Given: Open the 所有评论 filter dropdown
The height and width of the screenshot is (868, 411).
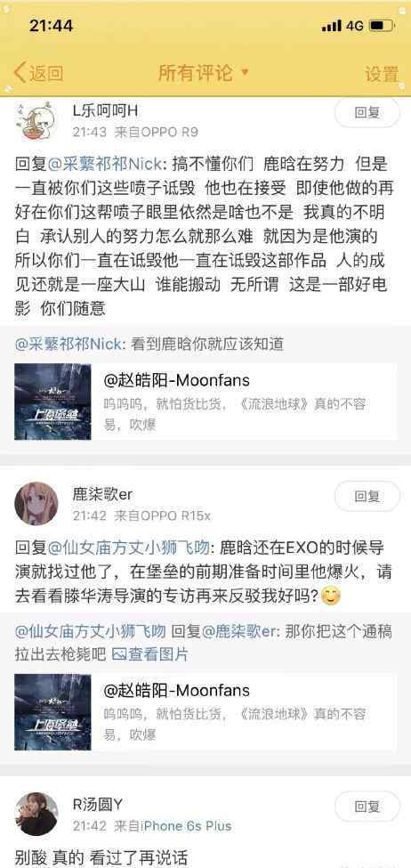Looking at the screenshot, I should click(204, 72).
